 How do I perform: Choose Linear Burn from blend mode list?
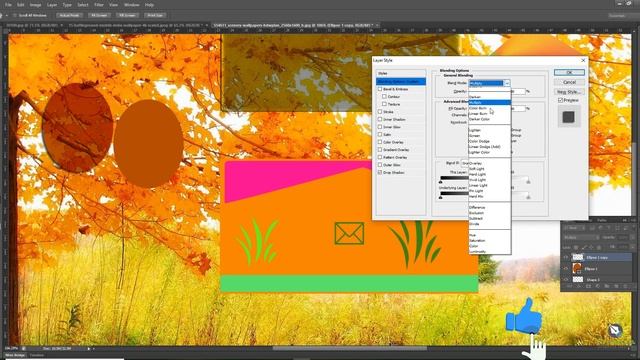[x=478, y=113]
